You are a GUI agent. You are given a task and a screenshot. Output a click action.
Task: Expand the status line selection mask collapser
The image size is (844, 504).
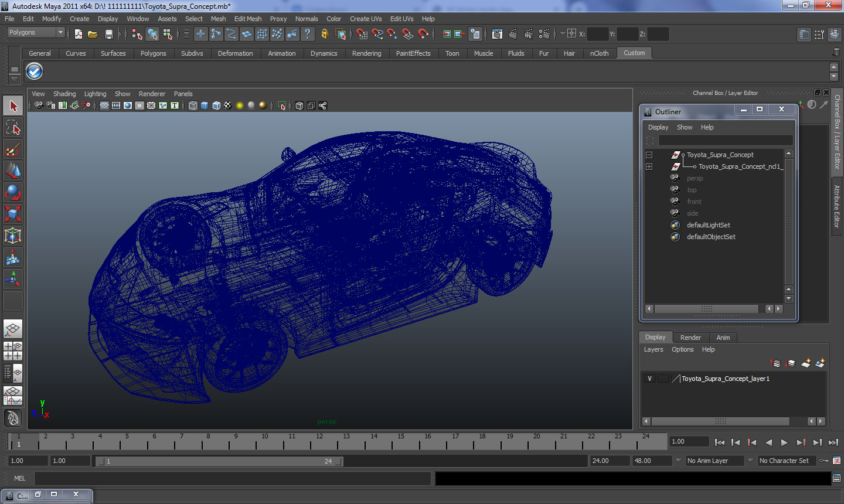click(187, 34)
